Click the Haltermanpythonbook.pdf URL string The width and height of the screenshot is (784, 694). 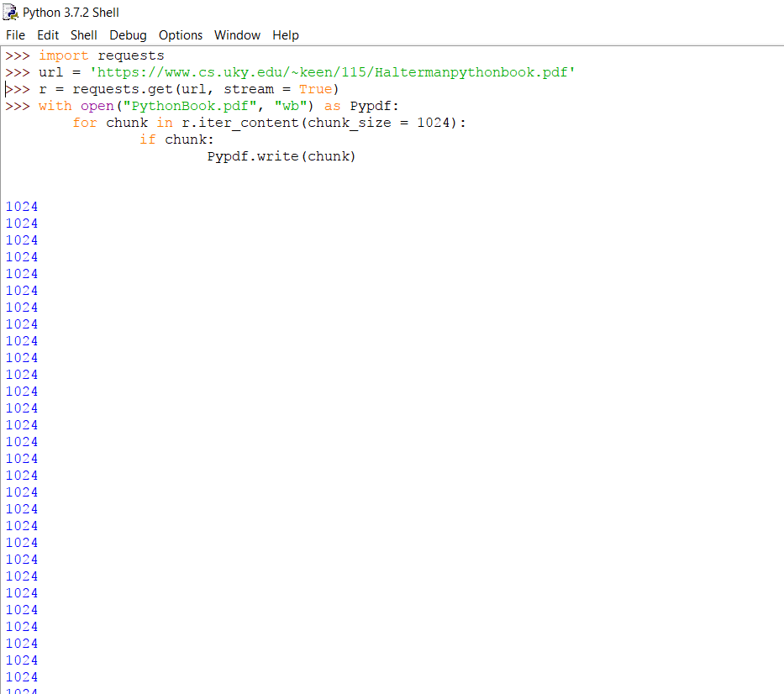332,72
